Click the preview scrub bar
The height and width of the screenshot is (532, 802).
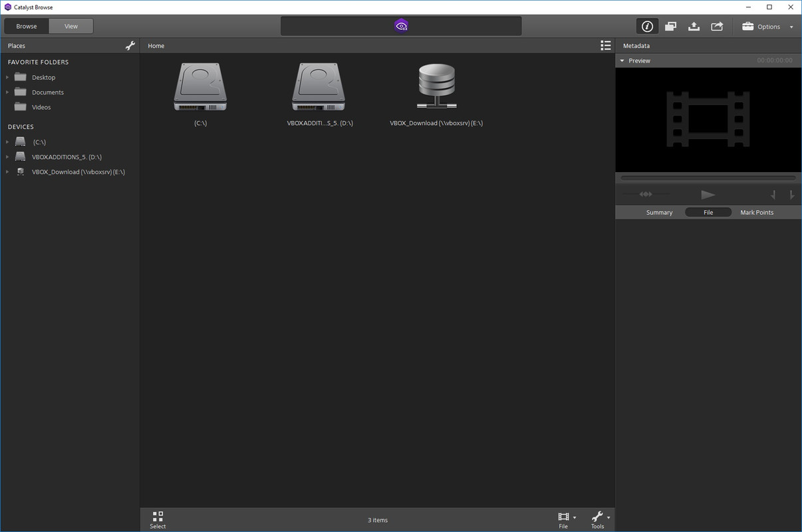(708, 178)
